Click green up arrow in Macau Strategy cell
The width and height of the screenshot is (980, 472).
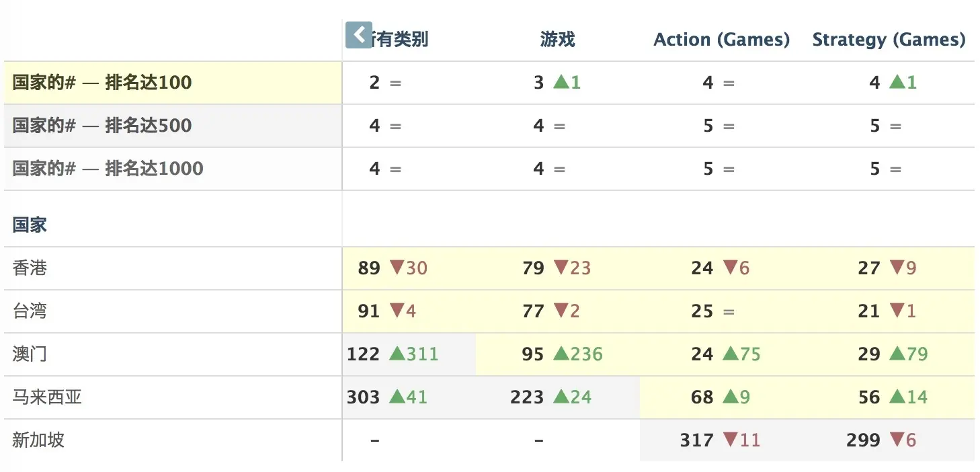point(897,354)
